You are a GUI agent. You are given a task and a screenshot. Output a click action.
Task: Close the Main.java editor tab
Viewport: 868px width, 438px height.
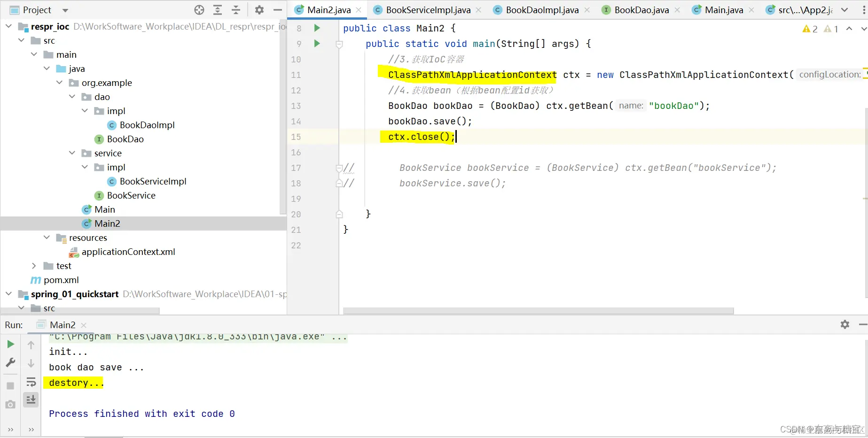click(751, 10)
